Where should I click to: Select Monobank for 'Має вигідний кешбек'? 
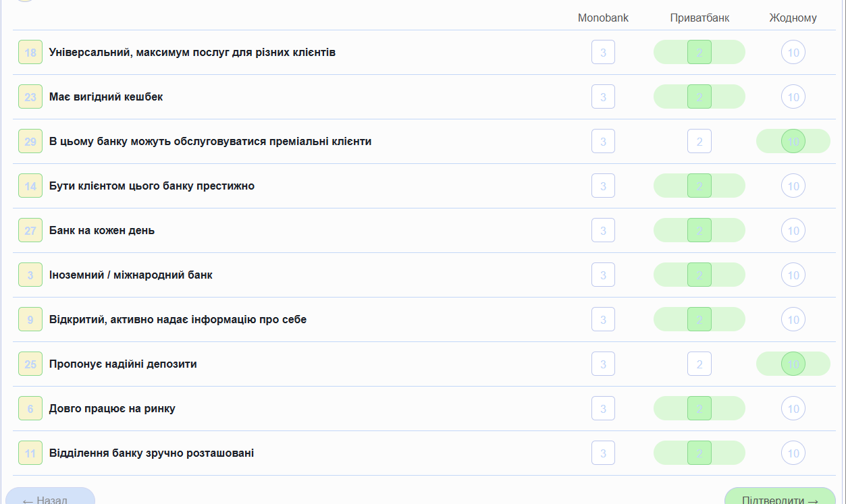603,96
